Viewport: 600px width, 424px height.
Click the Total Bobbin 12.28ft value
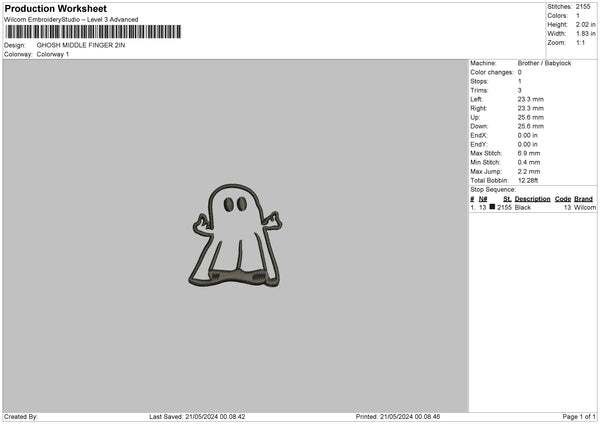(x=530, y=180)
